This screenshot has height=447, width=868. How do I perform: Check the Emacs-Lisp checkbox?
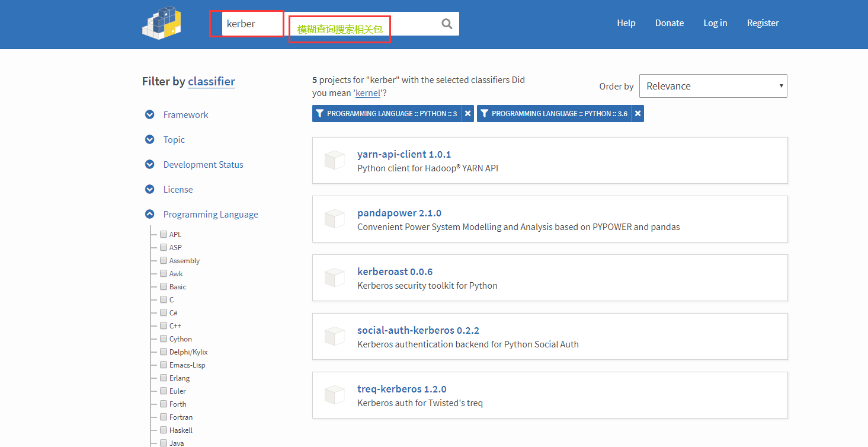point(164,365)
